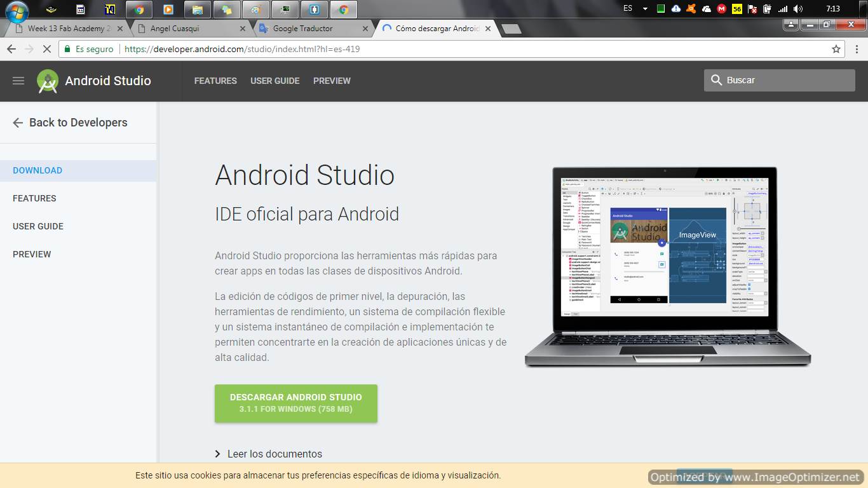Click the 7:13 system clock
The height and width of the screenshot is (488, 868).
coord(833,9)
